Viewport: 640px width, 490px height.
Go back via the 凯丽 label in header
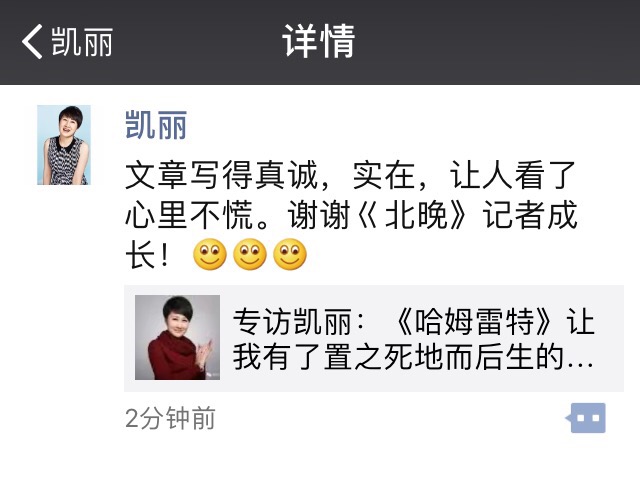point(82,42)
